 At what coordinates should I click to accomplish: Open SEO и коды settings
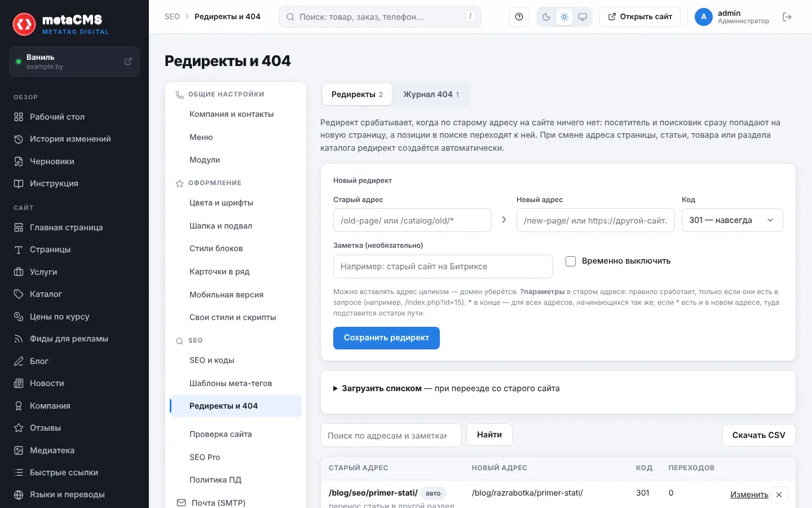pos(236,360)
